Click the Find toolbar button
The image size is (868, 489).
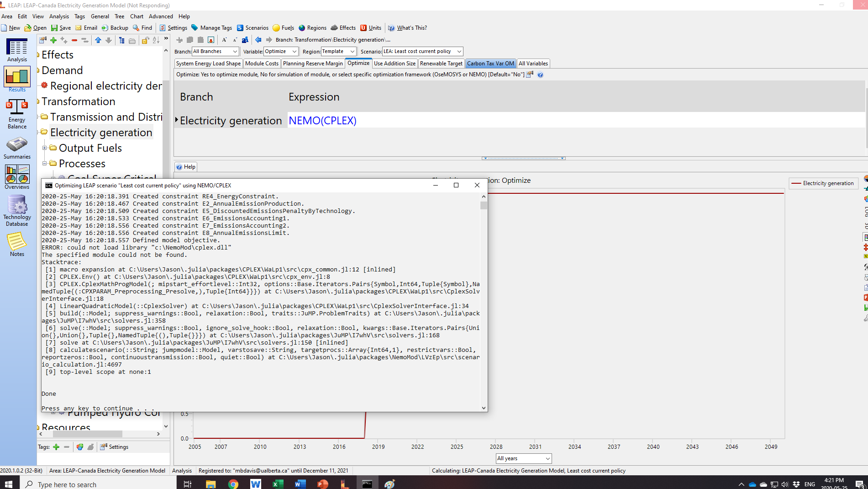click(142, 28)
